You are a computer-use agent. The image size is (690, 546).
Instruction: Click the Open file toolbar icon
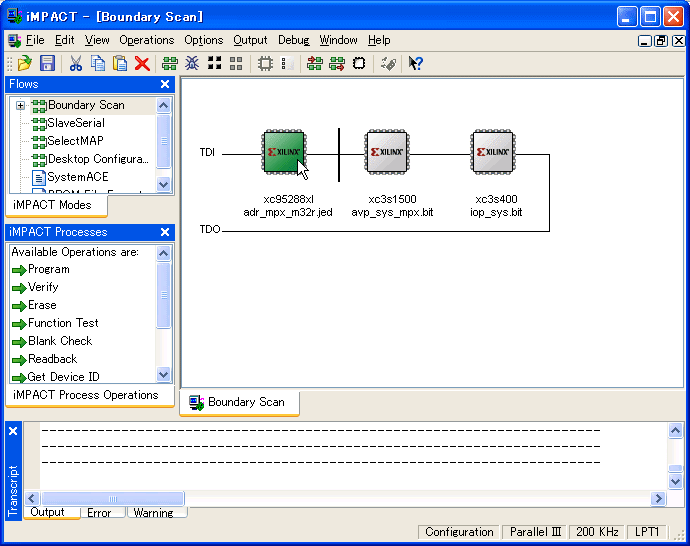coord(25,63)
